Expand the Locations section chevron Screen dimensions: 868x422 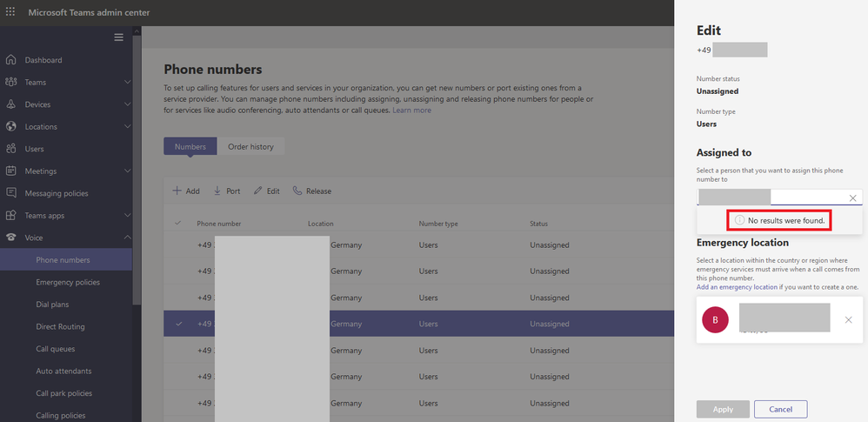point(127,126)
